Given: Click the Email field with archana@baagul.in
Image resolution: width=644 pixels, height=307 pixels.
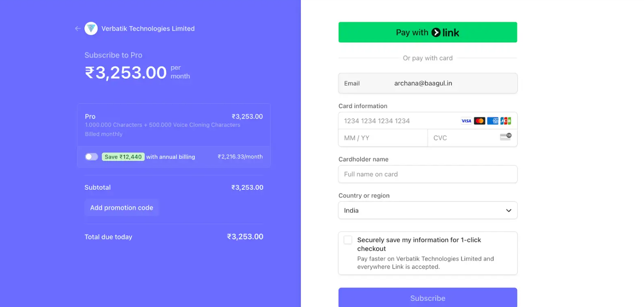Looking at the screenshot, I should point(428,83).
